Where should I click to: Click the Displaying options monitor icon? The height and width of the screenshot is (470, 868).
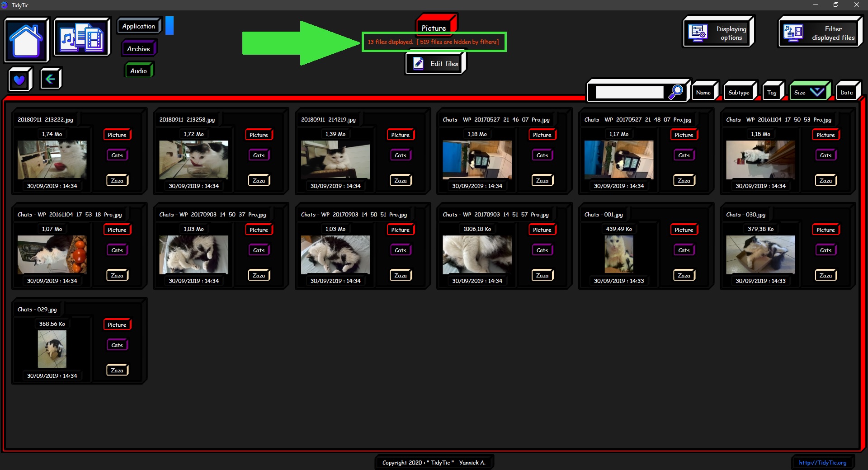pyautogui.click(x=698, y=33)
